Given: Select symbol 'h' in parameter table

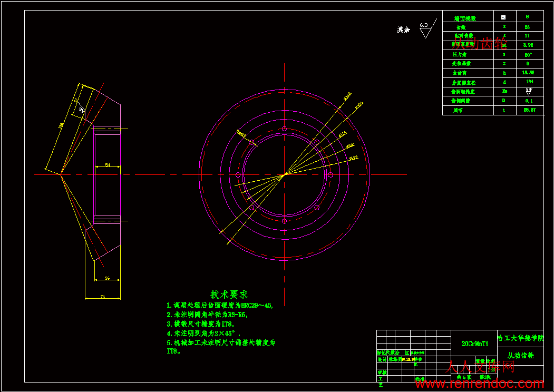Looking at the screenshot, I should (504, 73).
